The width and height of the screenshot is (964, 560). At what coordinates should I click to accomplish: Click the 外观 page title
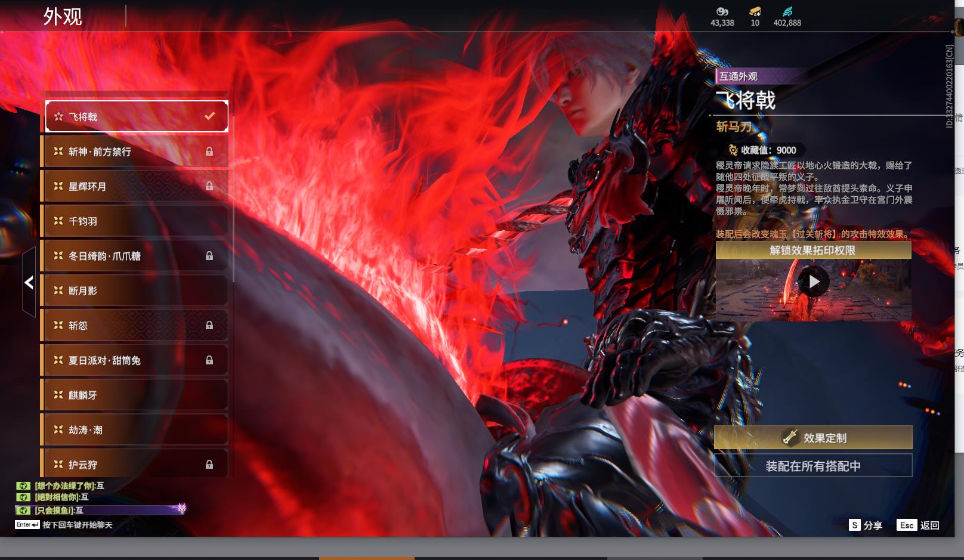click(63, 17)
